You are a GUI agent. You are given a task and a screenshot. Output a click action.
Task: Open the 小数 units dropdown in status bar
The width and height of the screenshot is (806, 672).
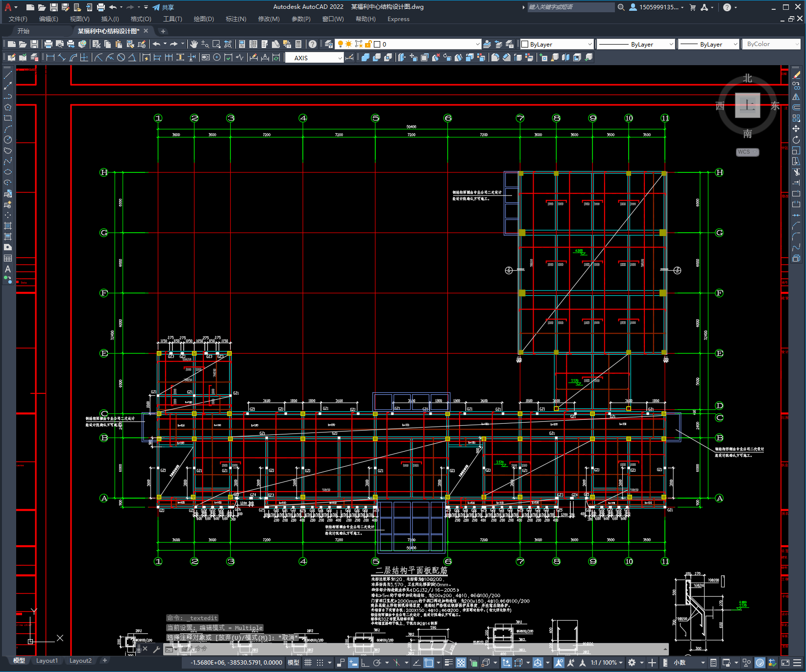tap(689, 662)
